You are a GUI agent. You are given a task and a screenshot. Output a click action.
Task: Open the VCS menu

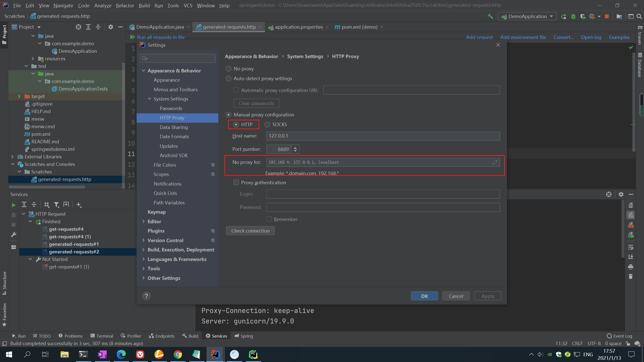[x=188, y=5]
